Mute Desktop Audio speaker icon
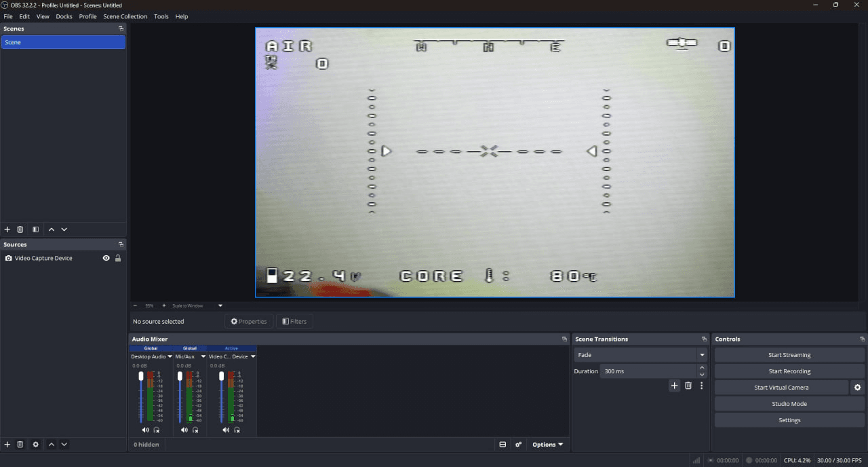This screenshot has height=467, width=868. click(x=145, y=430)
